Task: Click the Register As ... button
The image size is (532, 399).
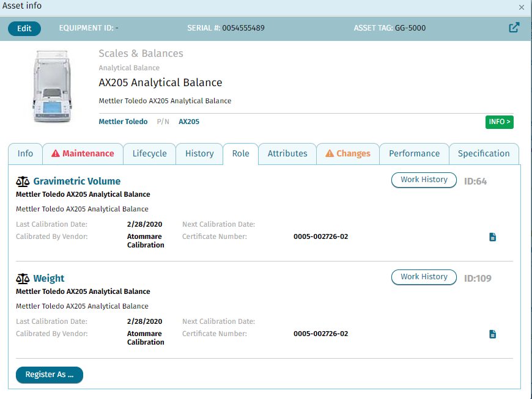Action: pos(50,375)
